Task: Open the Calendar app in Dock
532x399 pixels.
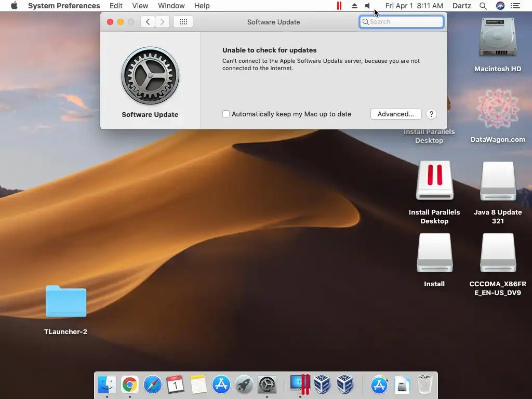Action: click(175, 385)
